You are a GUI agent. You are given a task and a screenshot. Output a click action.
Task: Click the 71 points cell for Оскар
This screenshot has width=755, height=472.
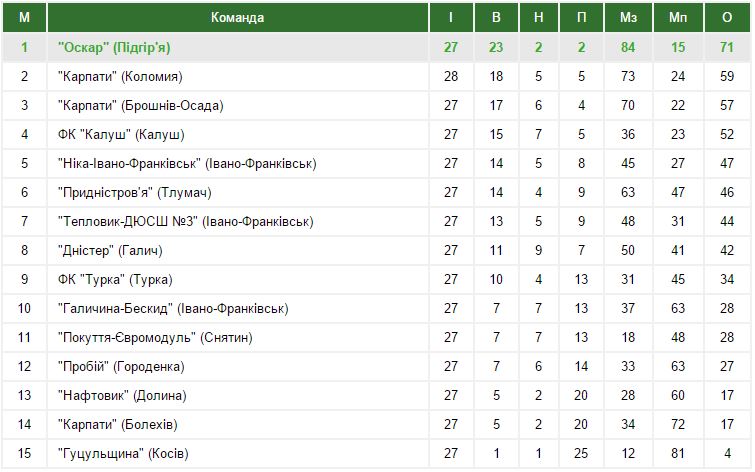pyautogui.click(x=727, y=48)
